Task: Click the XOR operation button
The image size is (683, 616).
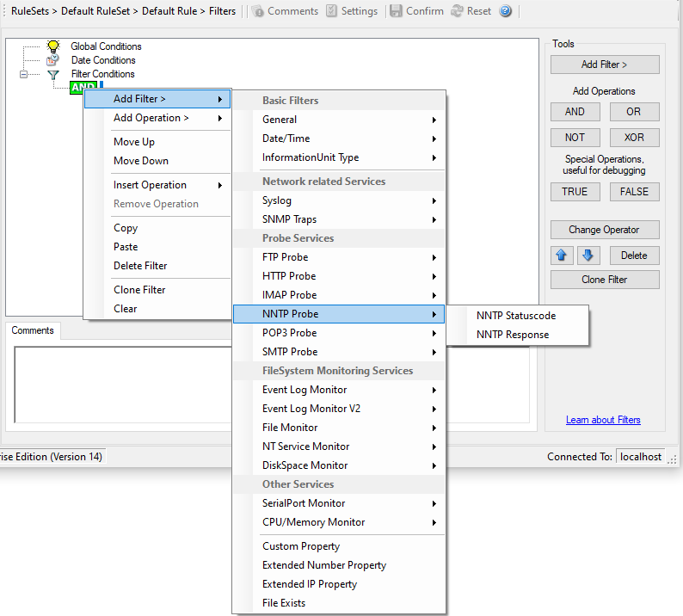Action: pos(634,138)
